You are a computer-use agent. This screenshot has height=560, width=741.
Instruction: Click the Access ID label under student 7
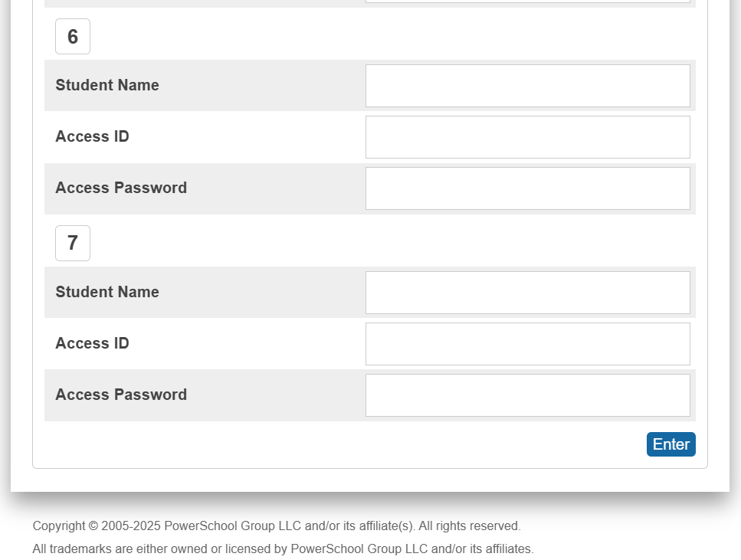pyautogui.click(x=92, y=344)
